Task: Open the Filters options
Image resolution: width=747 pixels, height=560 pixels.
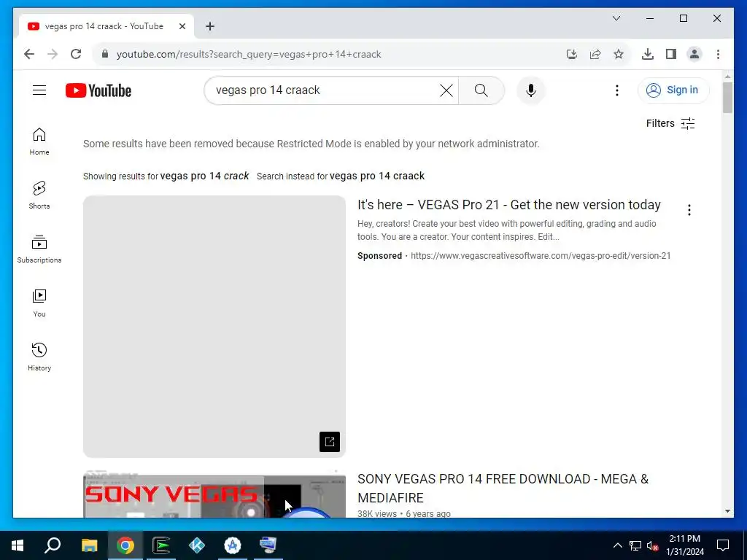Action: (x=670, y=123)
